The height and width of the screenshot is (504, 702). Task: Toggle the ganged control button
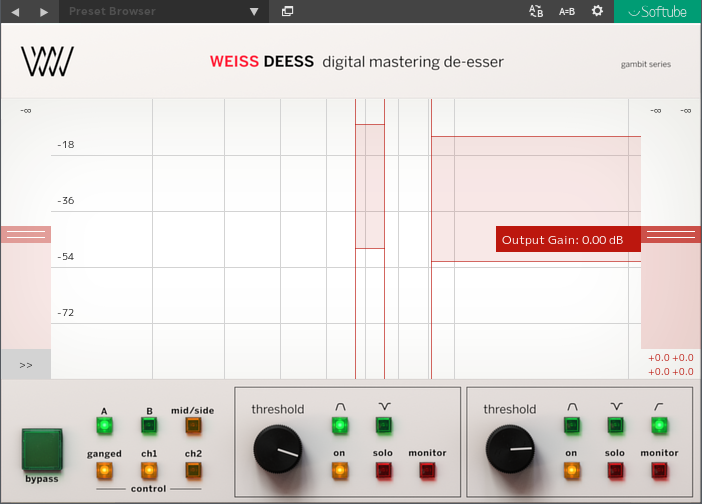pos(104,470)
